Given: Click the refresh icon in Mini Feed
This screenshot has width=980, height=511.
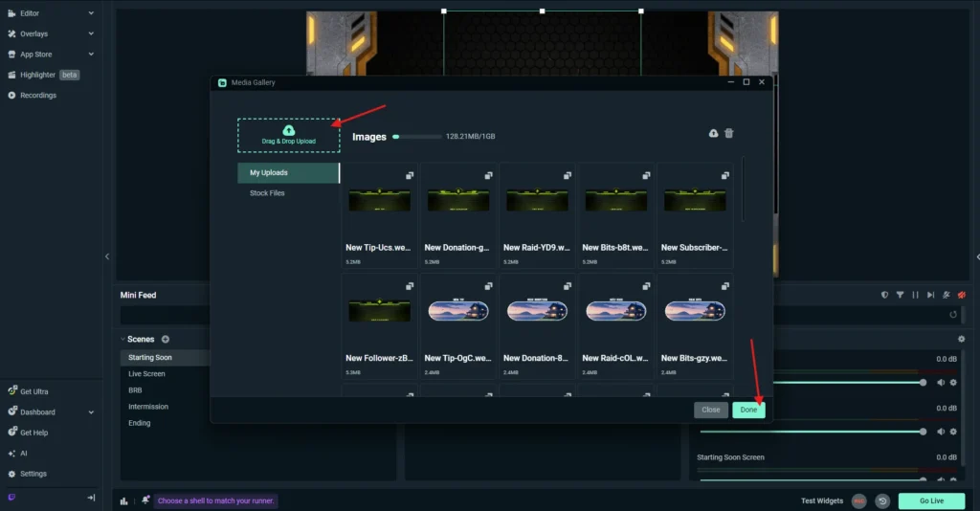Looking at the screenshot, I should 953,314.
